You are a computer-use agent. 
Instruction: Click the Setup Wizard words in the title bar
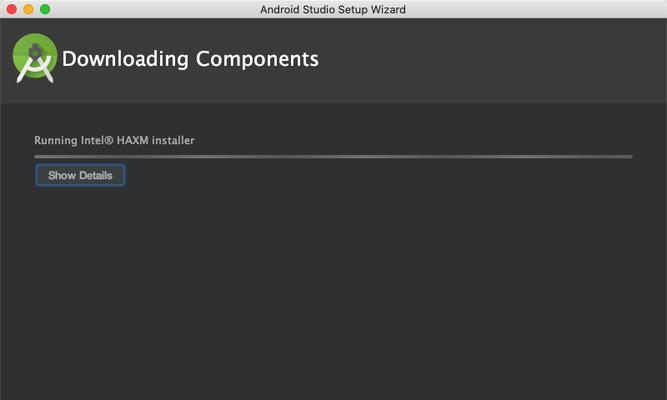click(x=369, y=9)
